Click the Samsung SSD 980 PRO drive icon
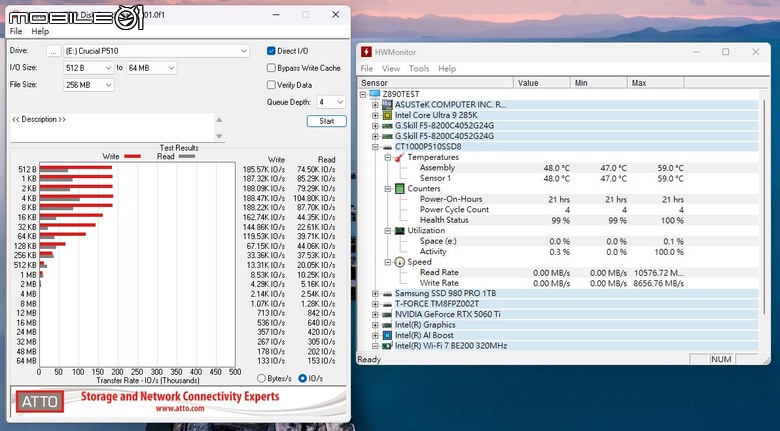Screen dimensions: 780x431 coord(387,294)
